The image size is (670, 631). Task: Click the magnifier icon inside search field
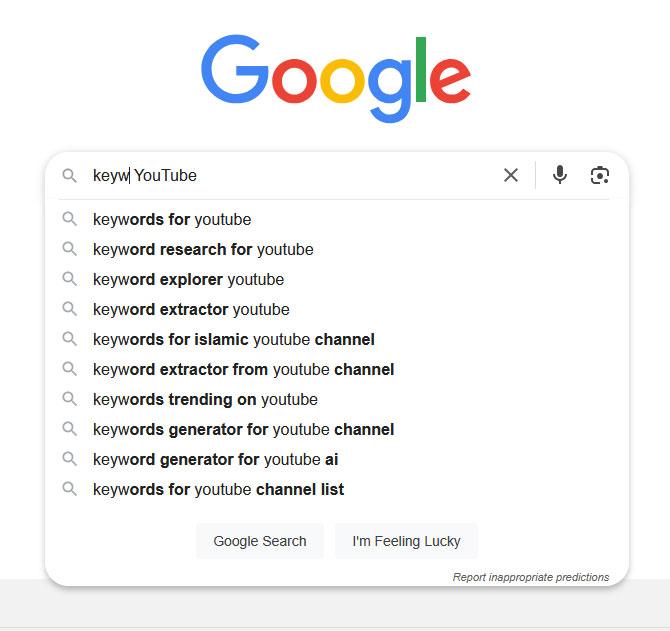click(69, 176)
